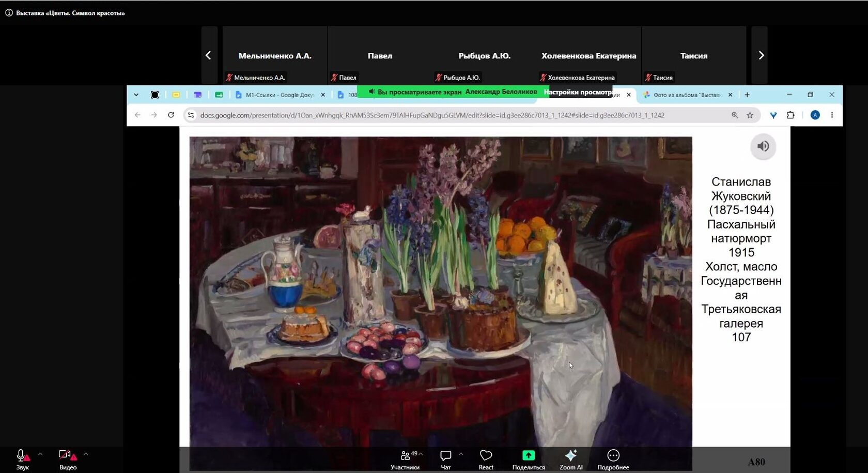
Task: Open the React emoji panel
Action: (486, 459)
